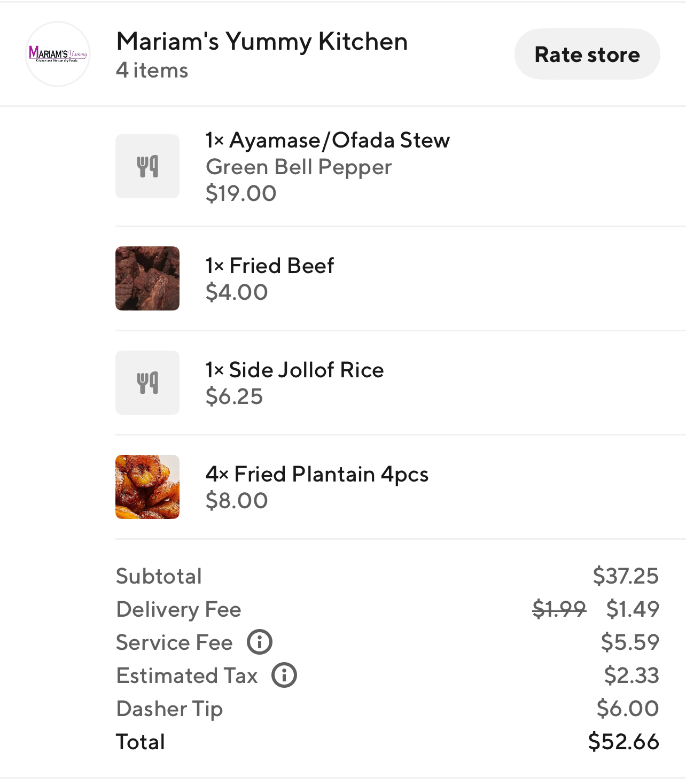686x784 pixels.
Task: Click the $19.00 stew price
Action: pos(241,193)
